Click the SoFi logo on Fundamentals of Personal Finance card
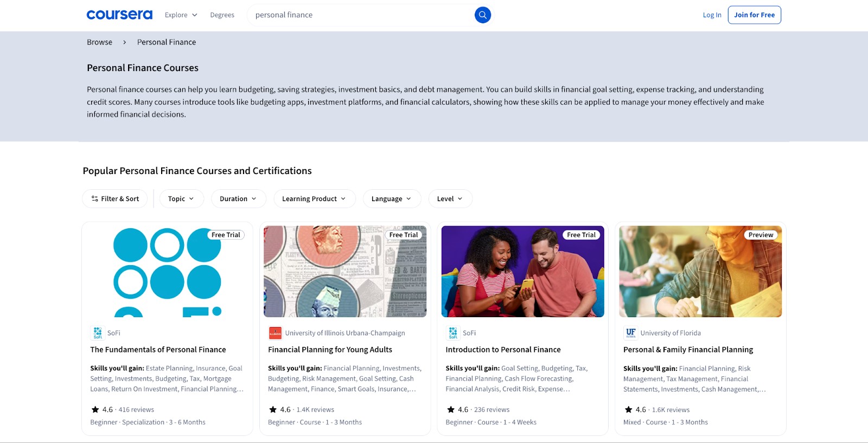 pos(98,333)
